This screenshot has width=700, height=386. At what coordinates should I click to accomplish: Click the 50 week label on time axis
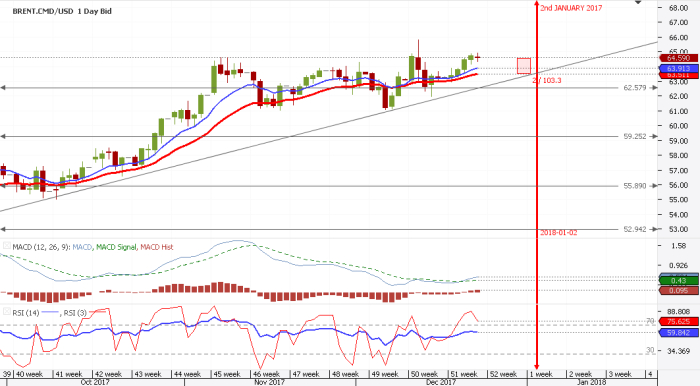tap(424, 374)
